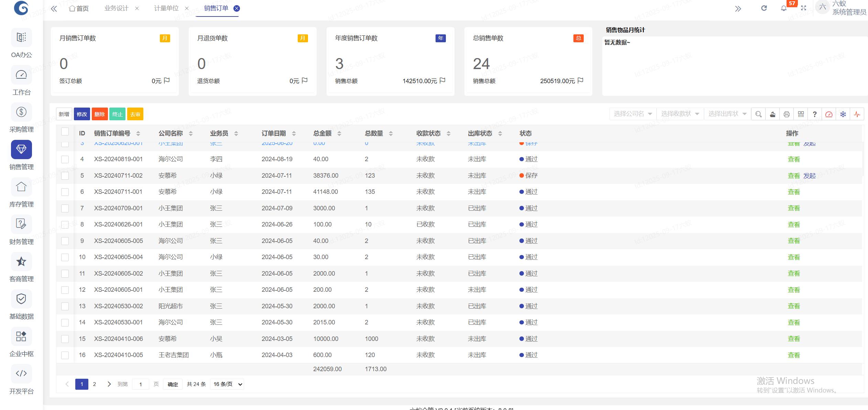The height and width of the screenshot is (410, 868).
Task: Click the 新增 button to add order
Action: 64,114
